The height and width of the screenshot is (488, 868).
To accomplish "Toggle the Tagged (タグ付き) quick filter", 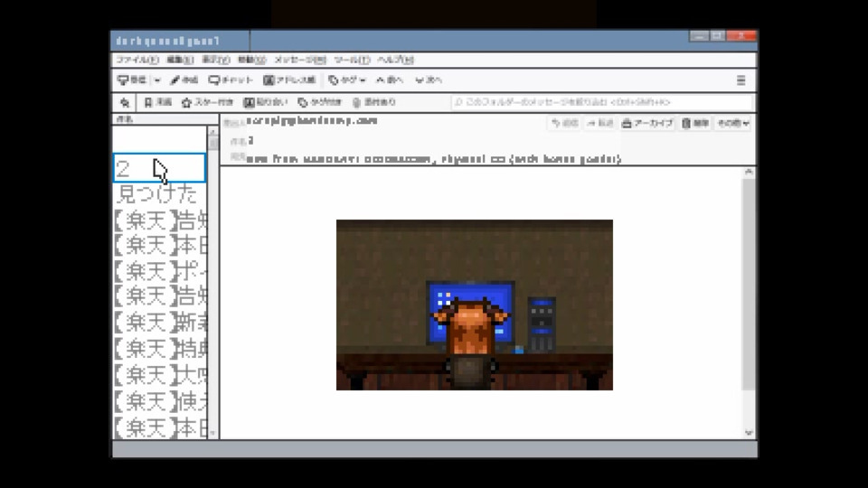I will click(x=319, y=102).
